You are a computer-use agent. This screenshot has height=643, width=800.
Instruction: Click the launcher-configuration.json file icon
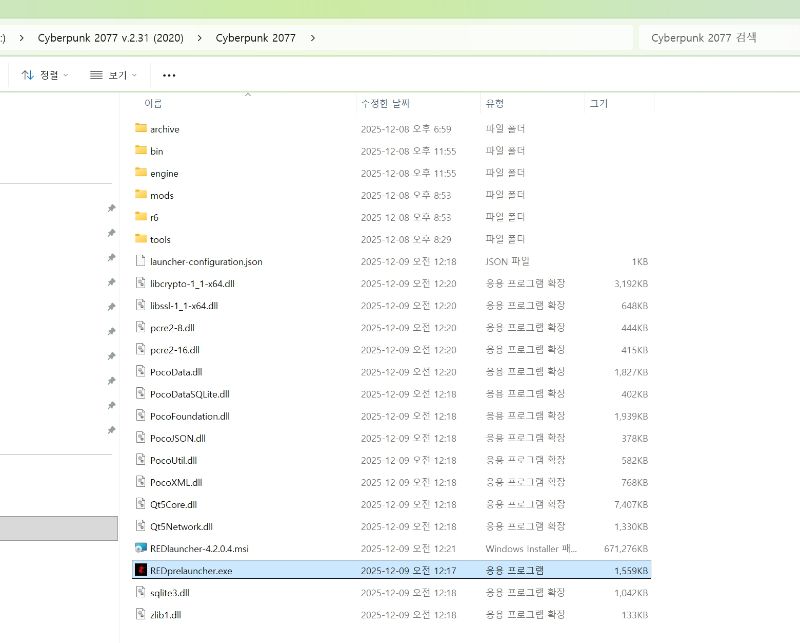(x=141, y=261)
